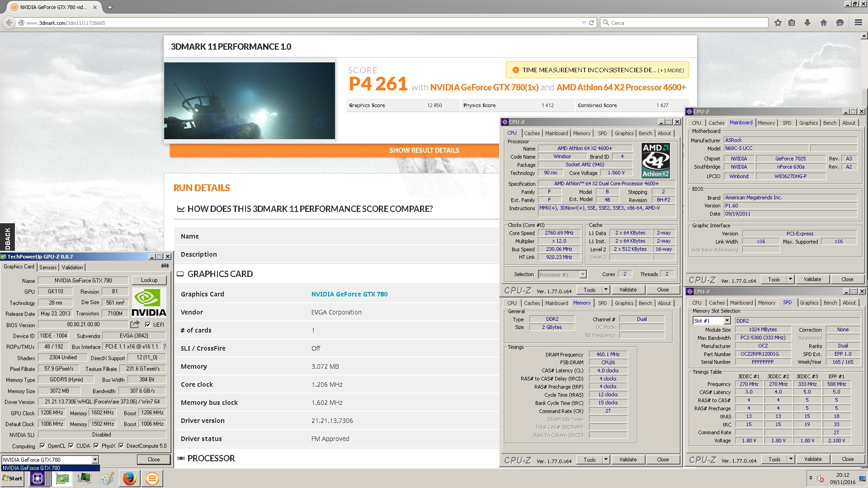Open Graphics tab in CPU-Z Memory window
Screen dimensions: 868x488
624,303
